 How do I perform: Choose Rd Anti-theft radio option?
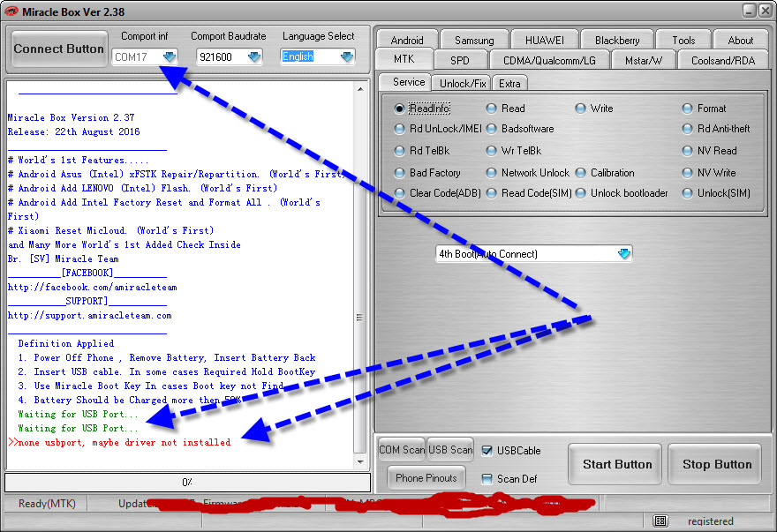coord(716,129)
